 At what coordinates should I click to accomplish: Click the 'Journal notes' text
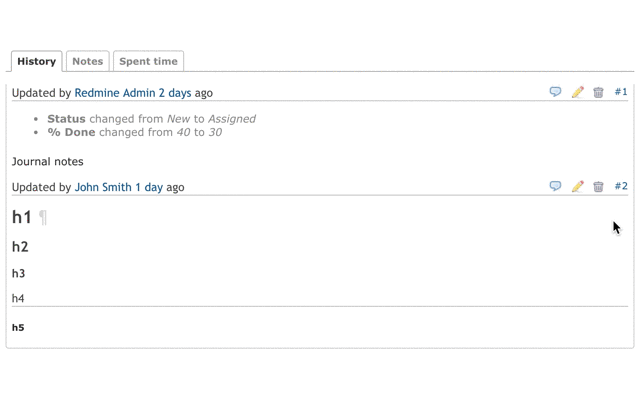pyautogui.click(x=47, y=162)
